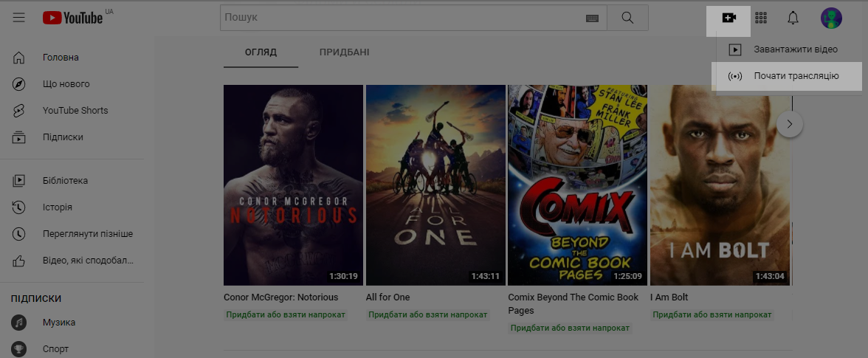Click the YouTube Shorts icon
Image resolution: width=868 pixels, height=358 pixels.
[19, 111]
